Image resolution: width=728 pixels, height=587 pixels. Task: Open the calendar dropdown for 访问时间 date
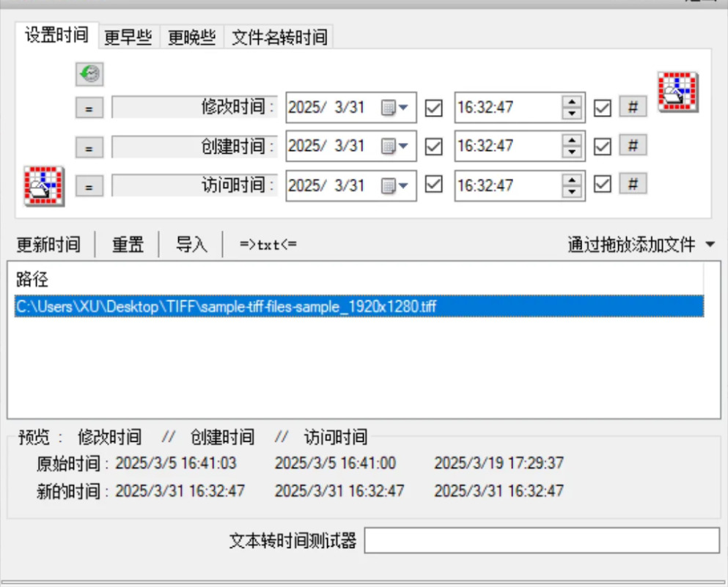click(394, 185)
